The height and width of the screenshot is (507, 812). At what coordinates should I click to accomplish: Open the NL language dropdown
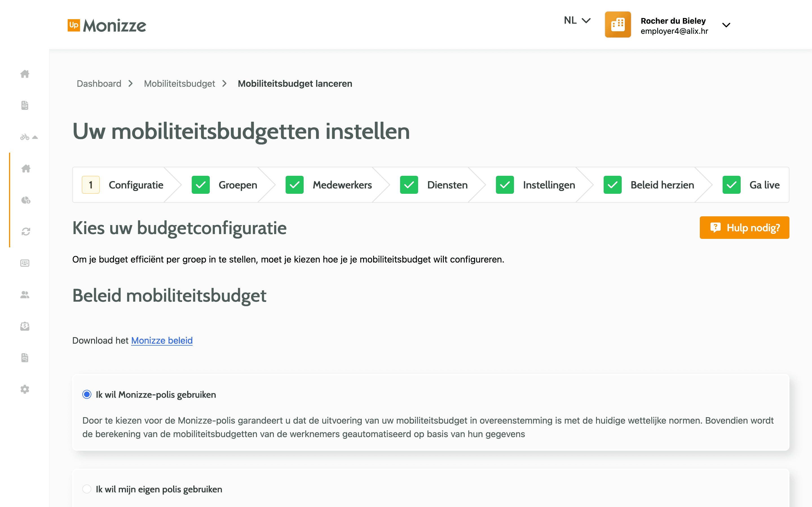(577, 20)
